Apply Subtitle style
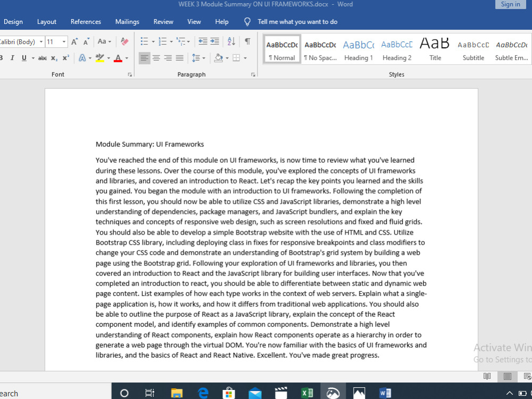The image size is (532, 399). click(x=473, y=50)
